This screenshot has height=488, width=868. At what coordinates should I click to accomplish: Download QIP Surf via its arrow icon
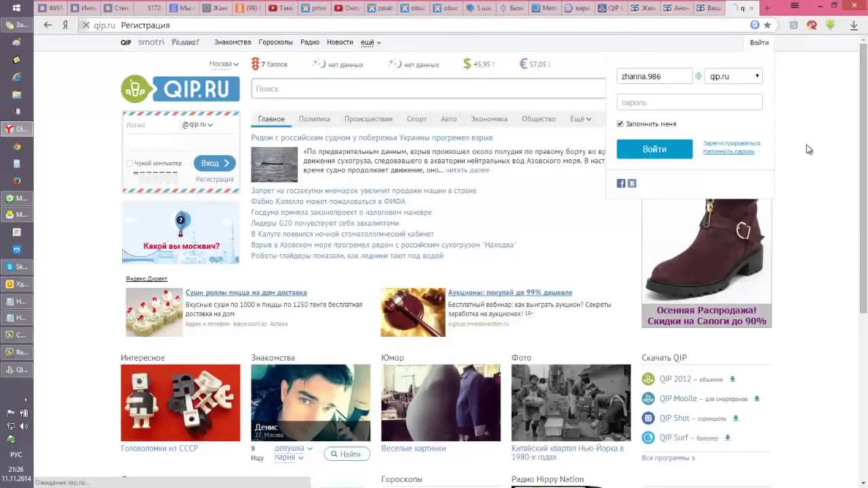coord(728,438)
